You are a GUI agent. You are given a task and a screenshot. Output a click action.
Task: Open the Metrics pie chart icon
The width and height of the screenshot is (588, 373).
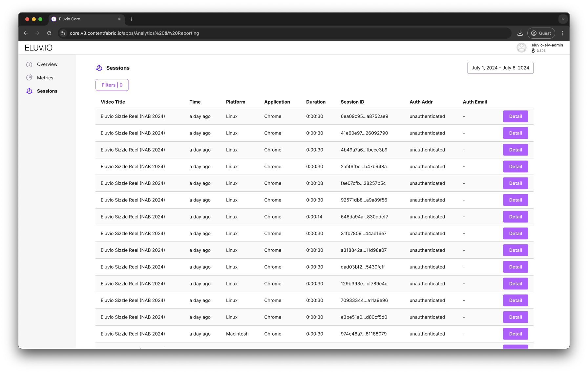point(29,78)
